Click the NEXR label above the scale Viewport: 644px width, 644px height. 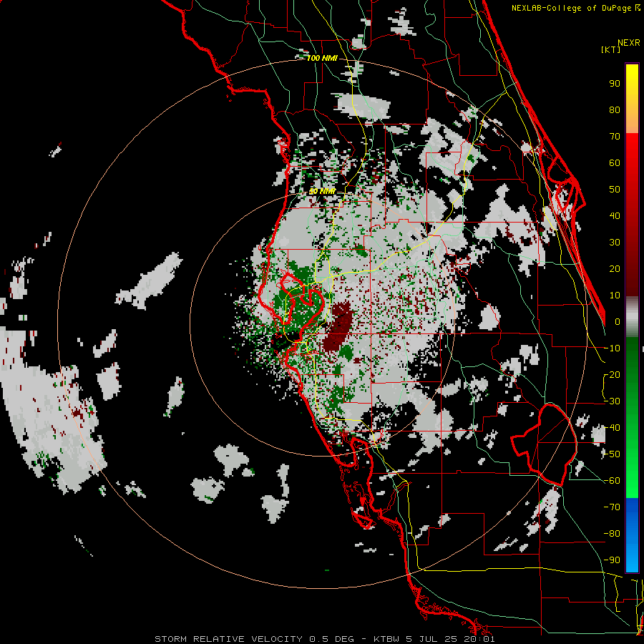click(629, 43)
